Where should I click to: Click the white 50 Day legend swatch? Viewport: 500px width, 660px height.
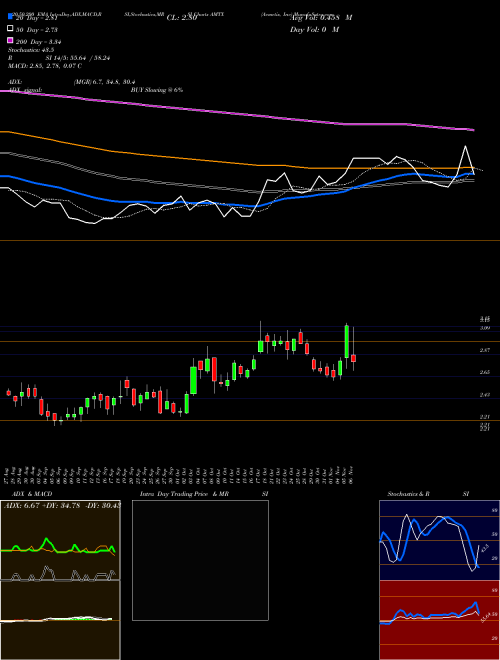coord(10,29)
